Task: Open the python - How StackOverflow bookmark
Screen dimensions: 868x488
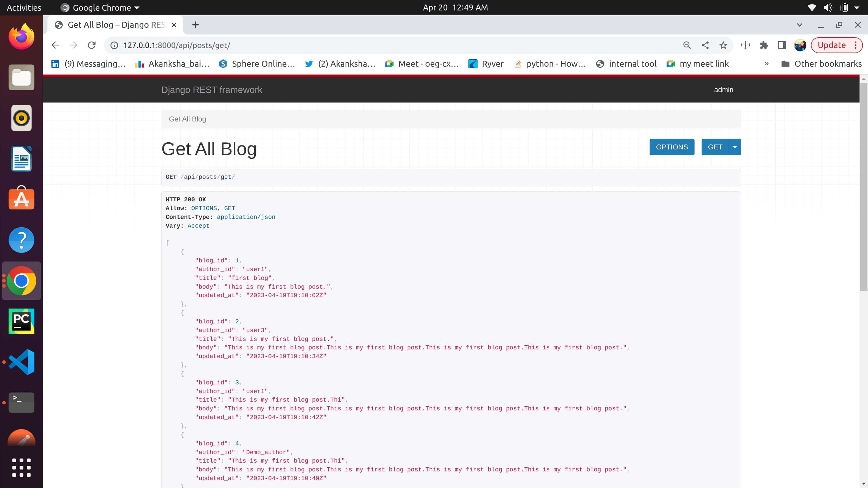Action: [550, 64]
